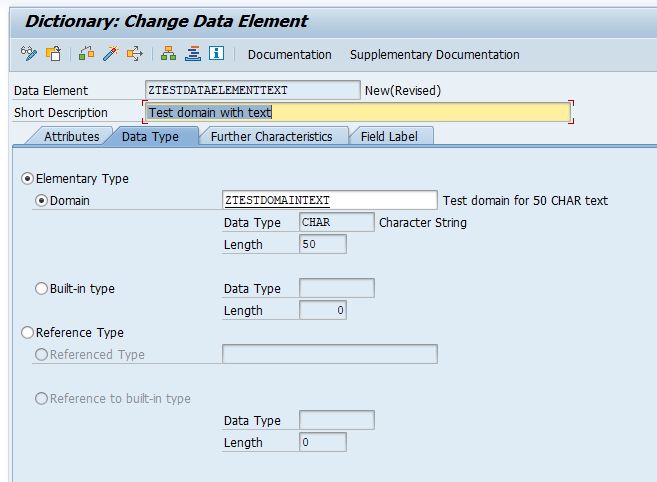This screenshot has width=657, height=482.
Task: Activate the data element with the wand icon
Action: [111, 54]
